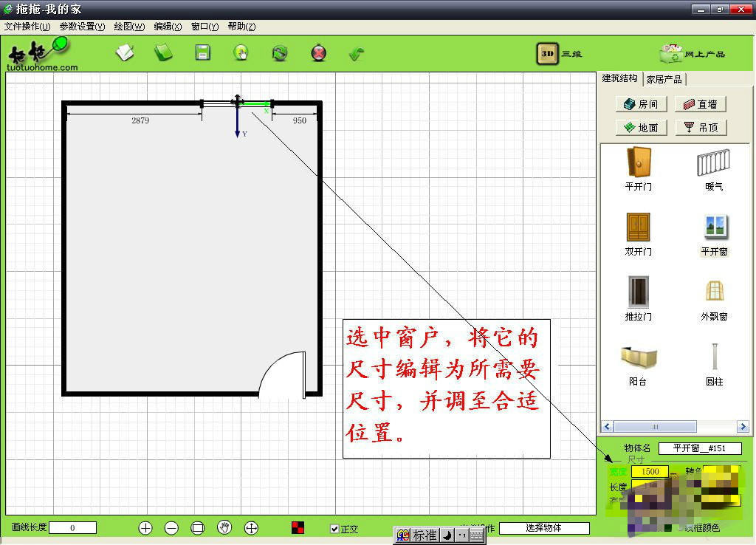Click the new document icon in toolbar
This screenshot has height=545, width=756.
(x=125, y=52)
